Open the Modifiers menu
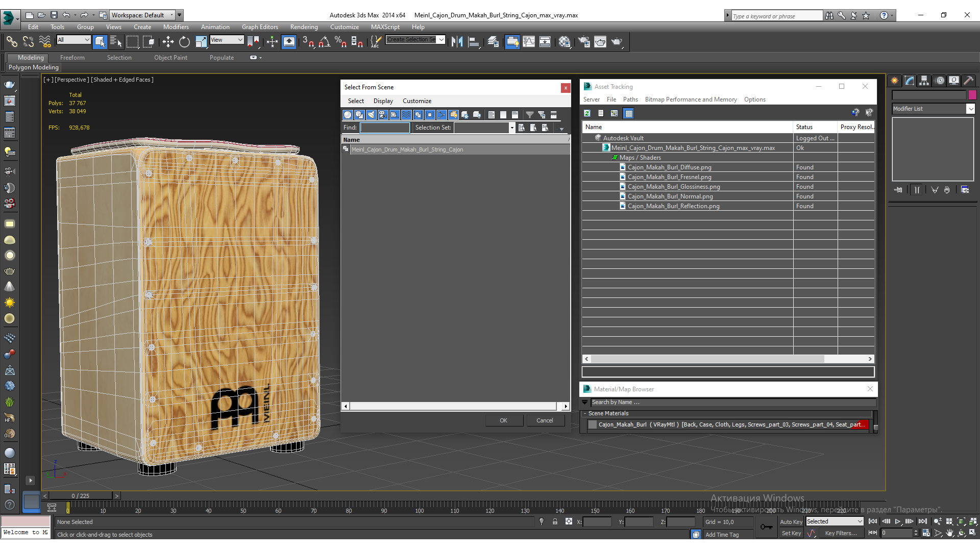This screenshot has height=551, width=980. pyautogui.click(x=176, y=27)
